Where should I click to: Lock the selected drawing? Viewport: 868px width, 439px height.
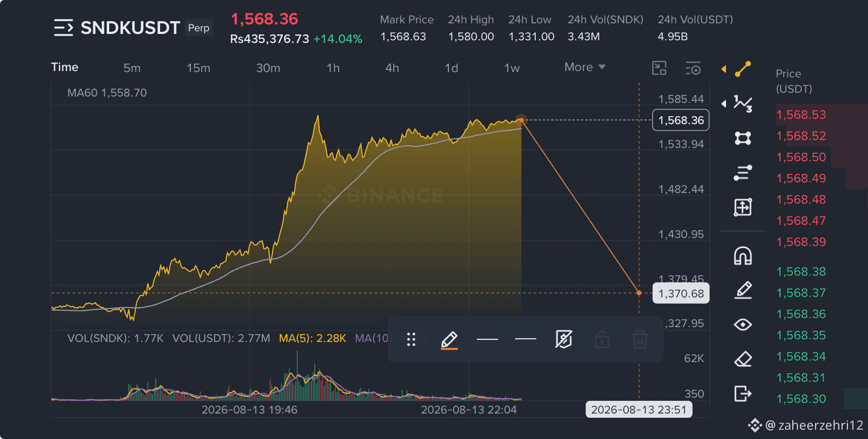[602, 339]
